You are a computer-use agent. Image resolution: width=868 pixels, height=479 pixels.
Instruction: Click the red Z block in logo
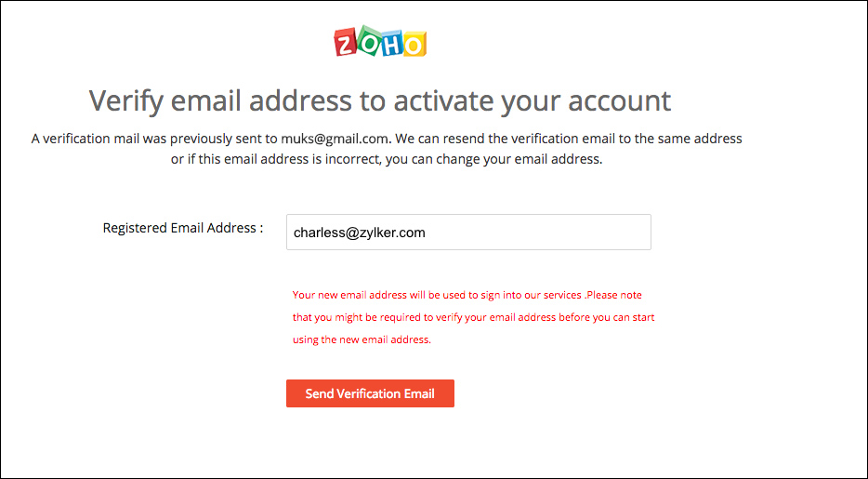[346, 44]
